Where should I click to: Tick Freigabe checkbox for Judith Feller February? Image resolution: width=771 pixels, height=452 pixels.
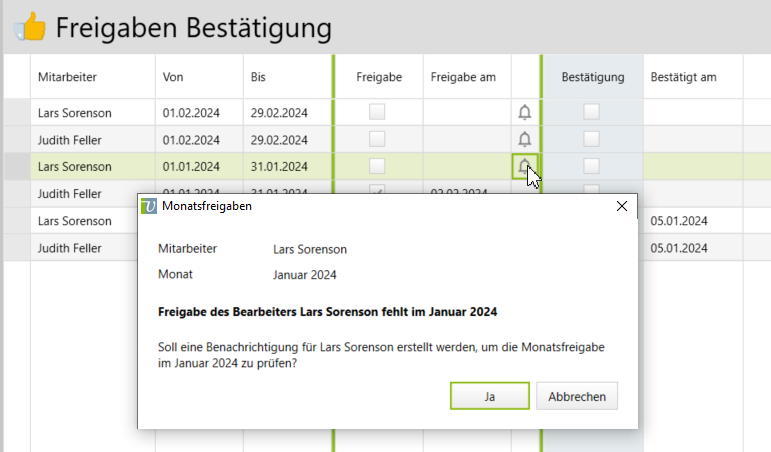coord(377,139)
